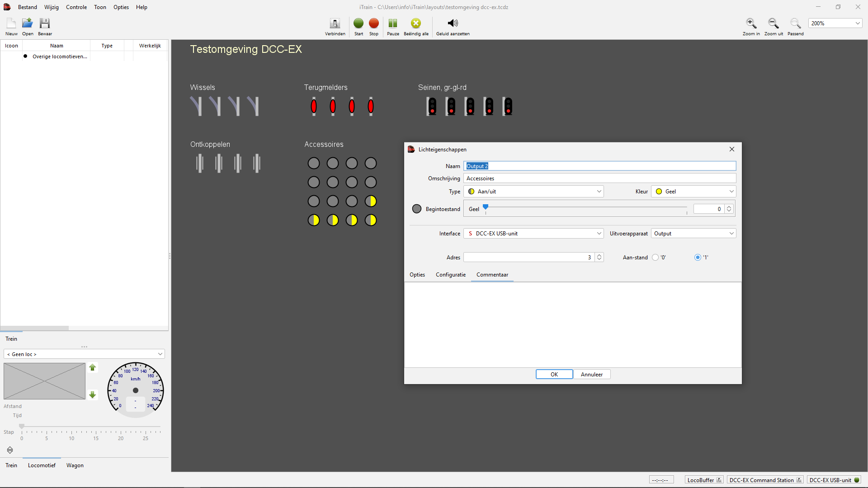Select the '0' Aan-stand radio button
The height and width of the screenshot is (488, 868).
[656, 258]
